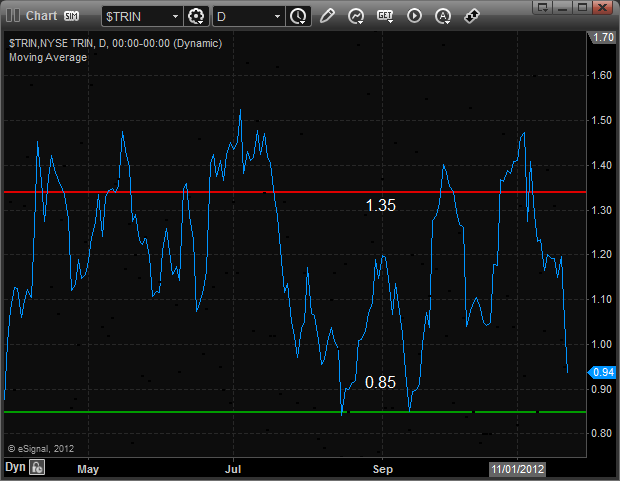
Task: Open the GET tools menu icon
Action: pos(385,16)
